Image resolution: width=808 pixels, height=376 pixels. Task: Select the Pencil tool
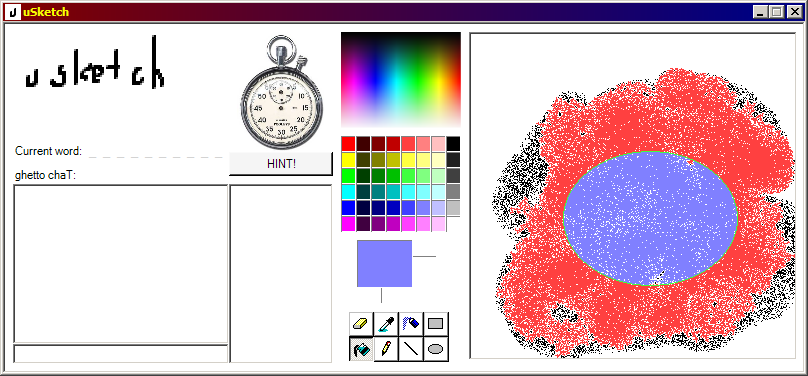click(386, 349)
